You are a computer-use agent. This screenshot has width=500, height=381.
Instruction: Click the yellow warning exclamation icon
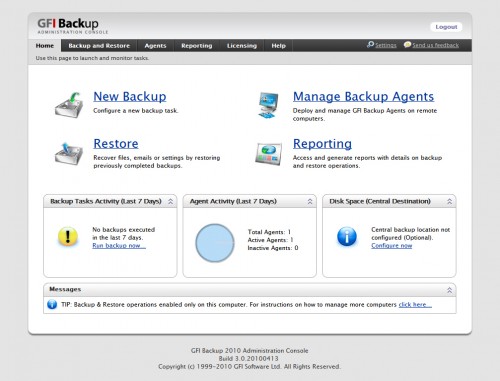click(68, 236)
